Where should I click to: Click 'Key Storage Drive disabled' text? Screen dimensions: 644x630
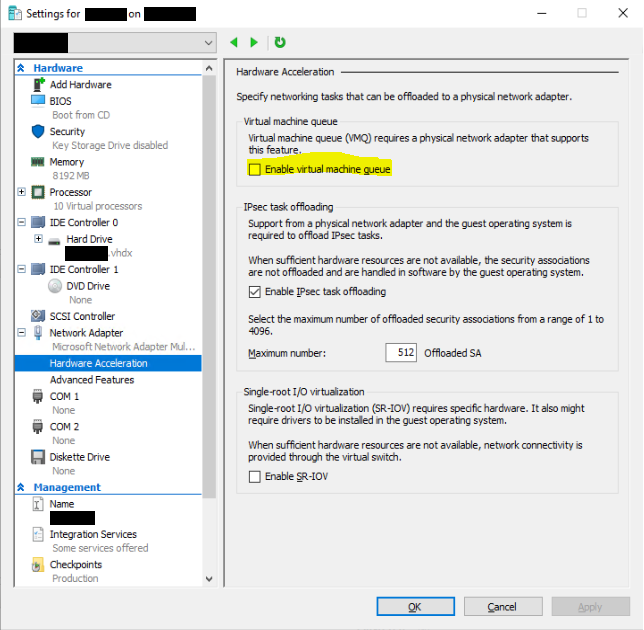click(110, 145)
